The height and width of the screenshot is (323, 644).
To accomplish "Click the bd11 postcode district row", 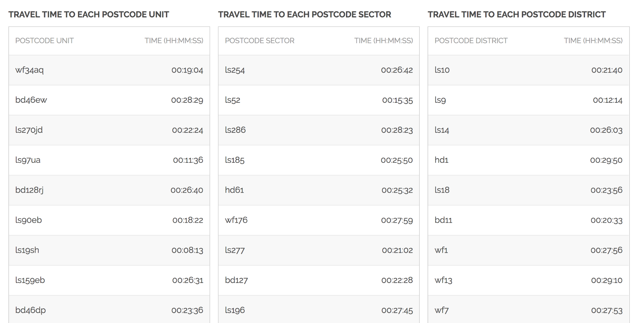I will click(x=529, y=220).
